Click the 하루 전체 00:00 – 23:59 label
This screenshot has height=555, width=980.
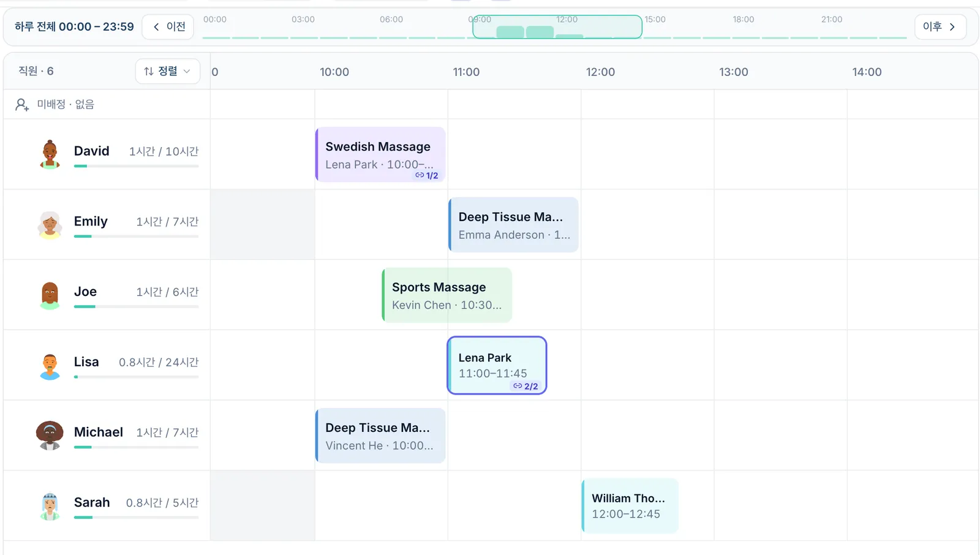(x=74, y=26)
